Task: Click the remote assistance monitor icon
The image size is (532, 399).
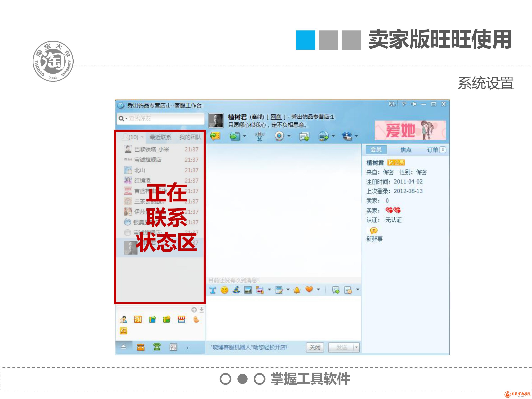Action: [324, 136]
